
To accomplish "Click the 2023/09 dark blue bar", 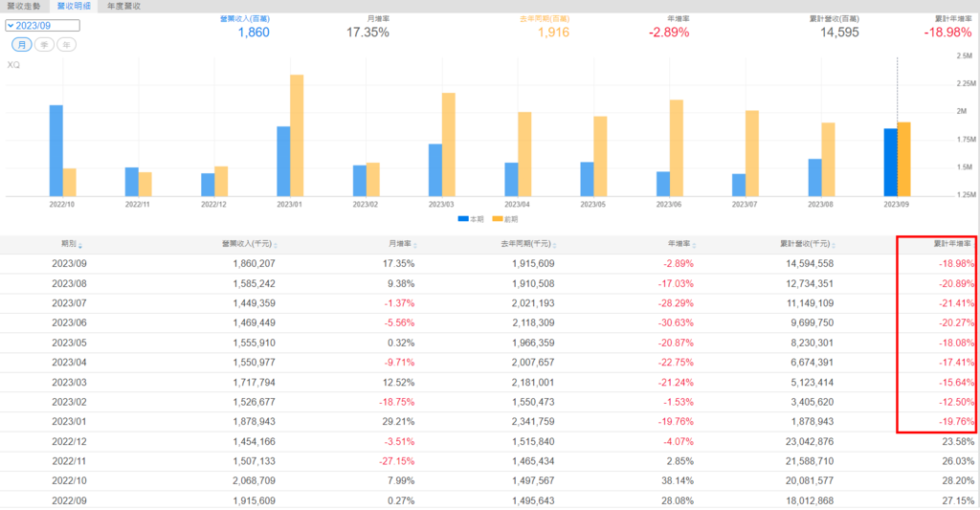I will 890,163.
